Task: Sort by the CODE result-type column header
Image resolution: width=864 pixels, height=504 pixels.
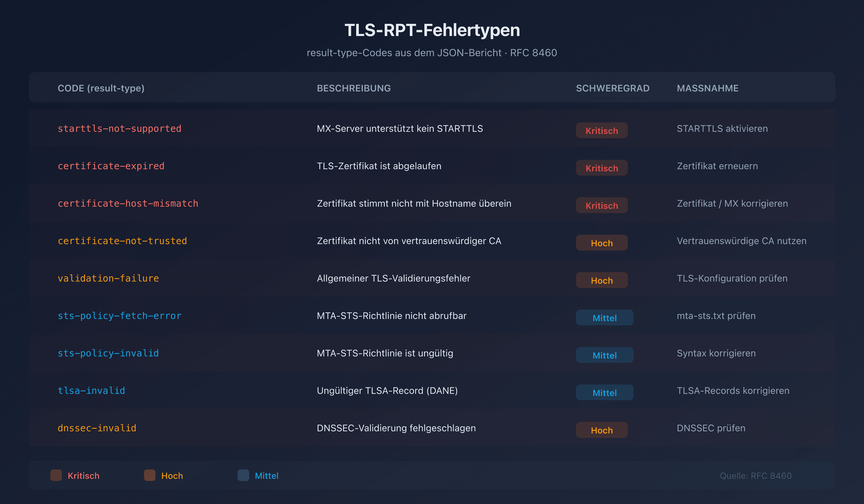Action: point(101,88)
